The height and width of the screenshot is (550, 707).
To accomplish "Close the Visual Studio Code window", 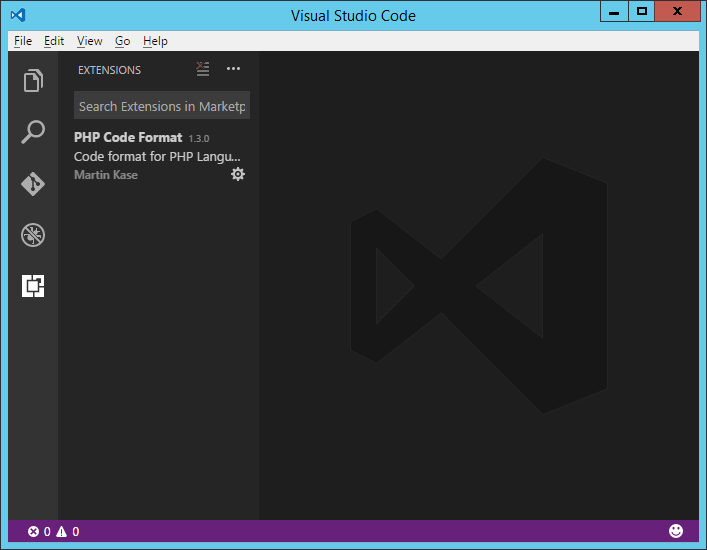I will (677, 11).
